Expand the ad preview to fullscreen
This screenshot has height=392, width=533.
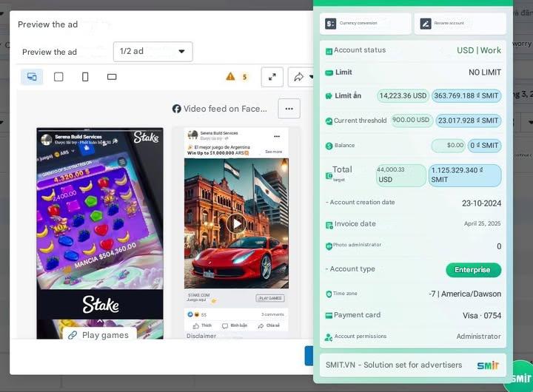(272, 77)
